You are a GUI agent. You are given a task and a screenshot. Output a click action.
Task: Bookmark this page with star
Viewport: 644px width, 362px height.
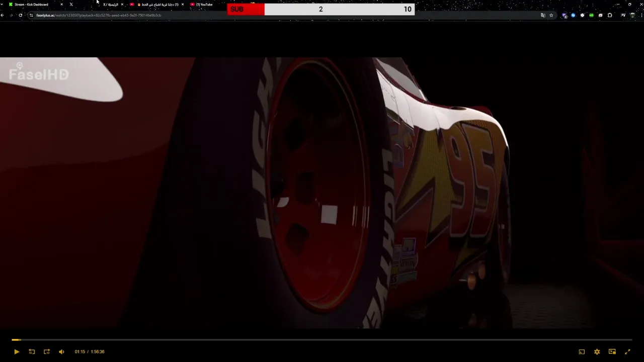(x=551, y=15)
